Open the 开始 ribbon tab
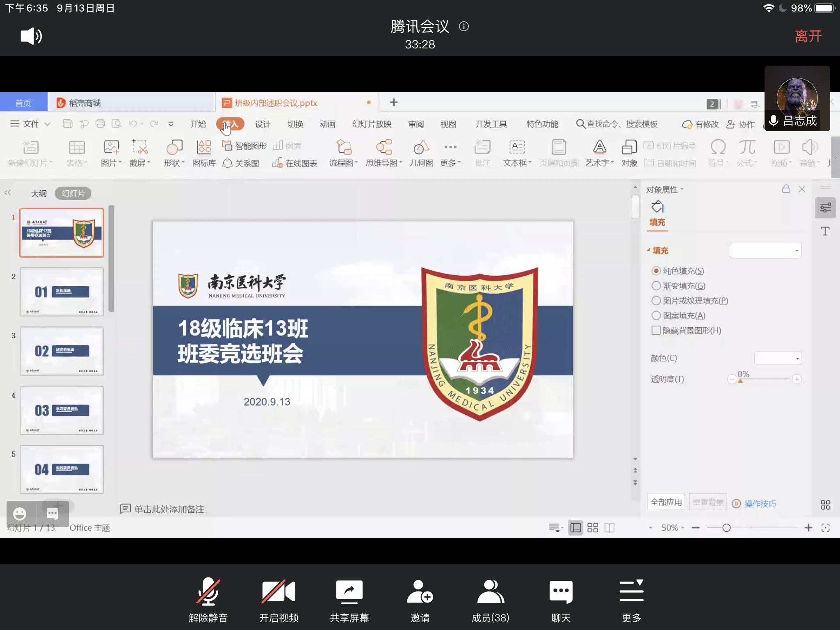Viewport: 840px width, 630px height. pos(198,124)
